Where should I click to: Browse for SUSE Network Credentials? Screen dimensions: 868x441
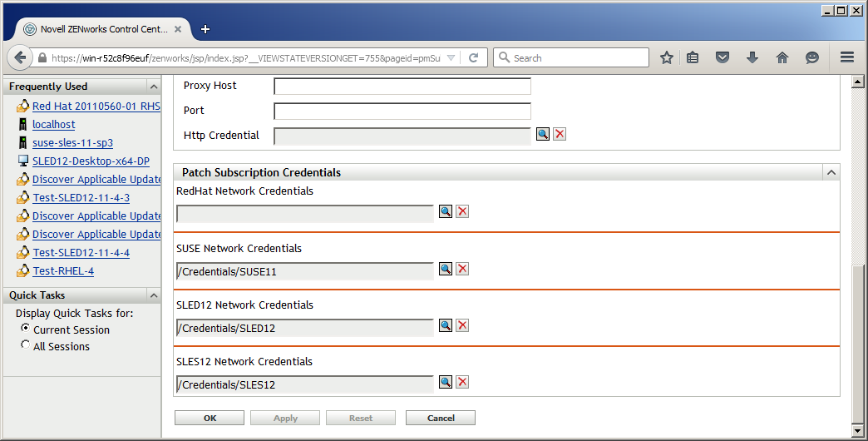[x=446, y=269]
